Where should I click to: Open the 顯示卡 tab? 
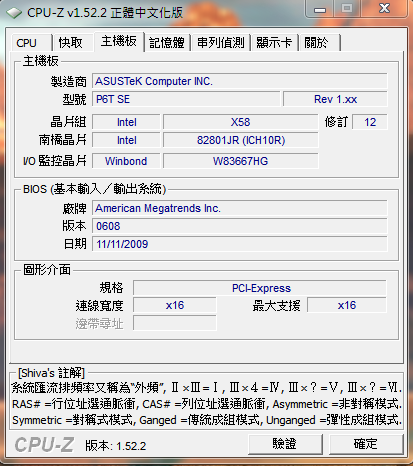pyautogui.click(x=274, y=43)
